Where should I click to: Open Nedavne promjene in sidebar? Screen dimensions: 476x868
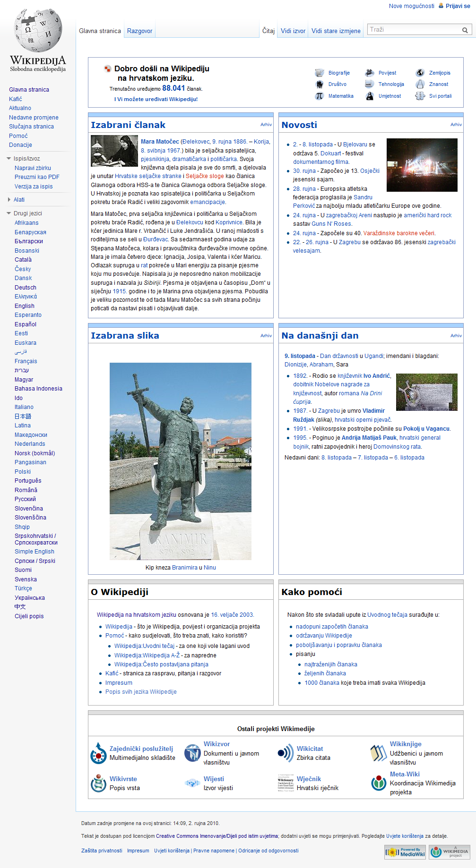coord(34,118)
